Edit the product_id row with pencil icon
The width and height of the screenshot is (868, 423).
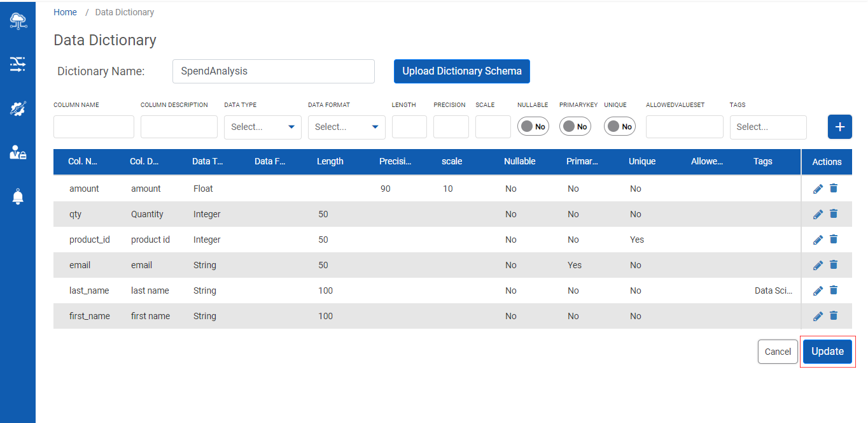tap(818, 240)
